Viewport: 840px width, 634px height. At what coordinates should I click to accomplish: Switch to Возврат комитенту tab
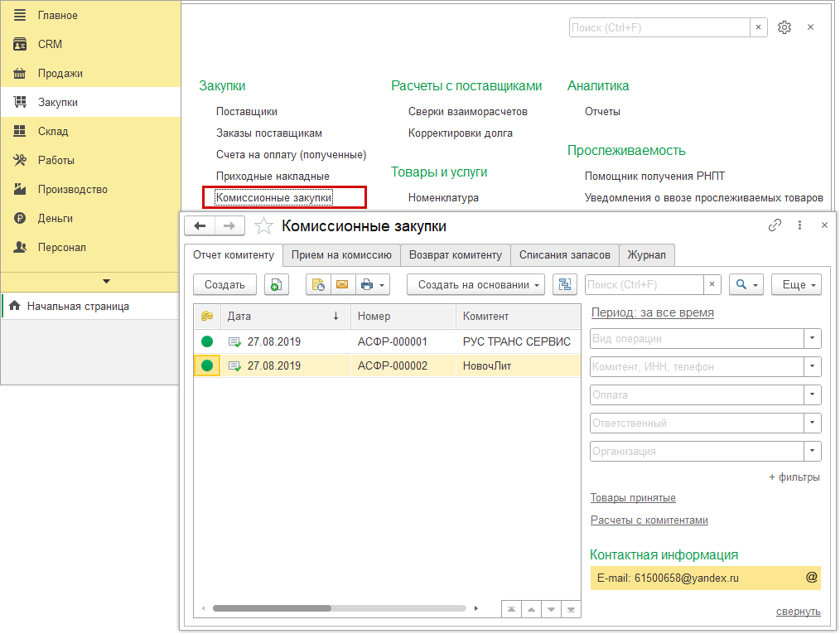pos(456,255)
